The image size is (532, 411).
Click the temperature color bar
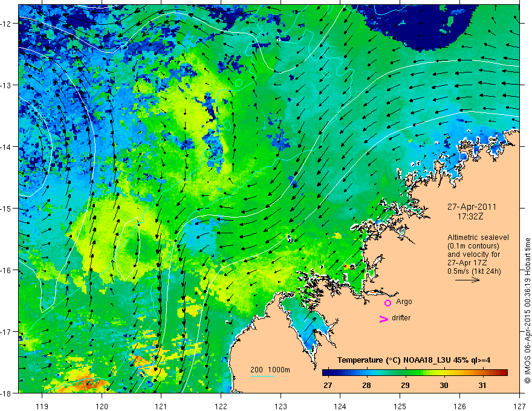point(415,373)
